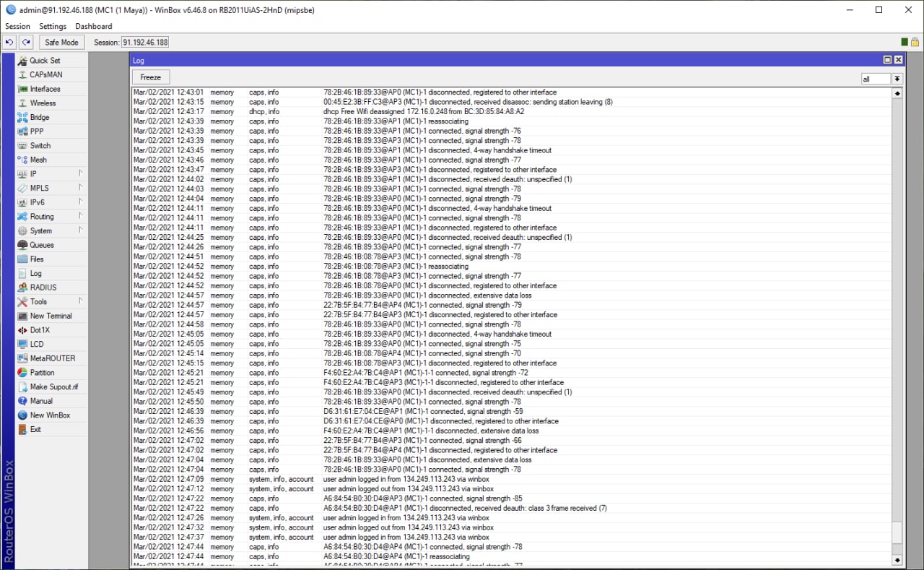
Task: Open the Session menu
Action: coord(17,26)
